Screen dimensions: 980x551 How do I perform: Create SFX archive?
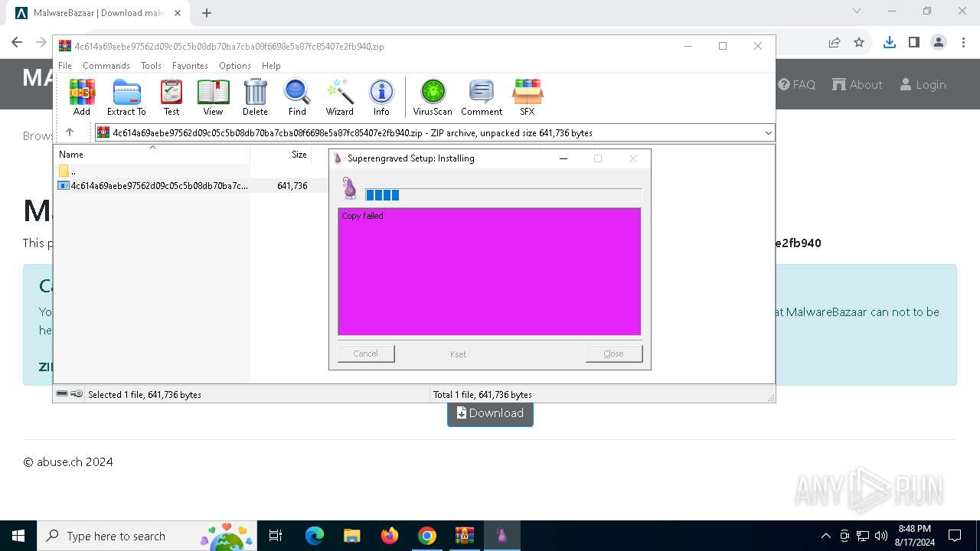pyautogui.click(x=528, y=97)
